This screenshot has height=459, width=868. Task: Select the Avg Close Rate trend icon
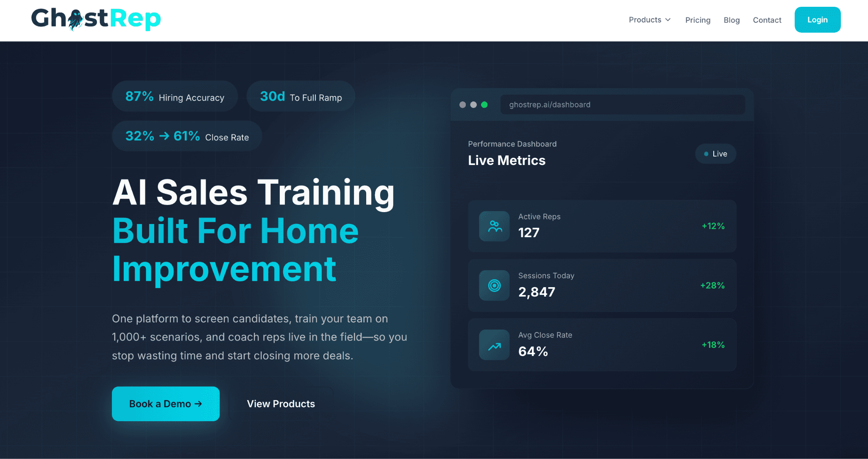494,345
